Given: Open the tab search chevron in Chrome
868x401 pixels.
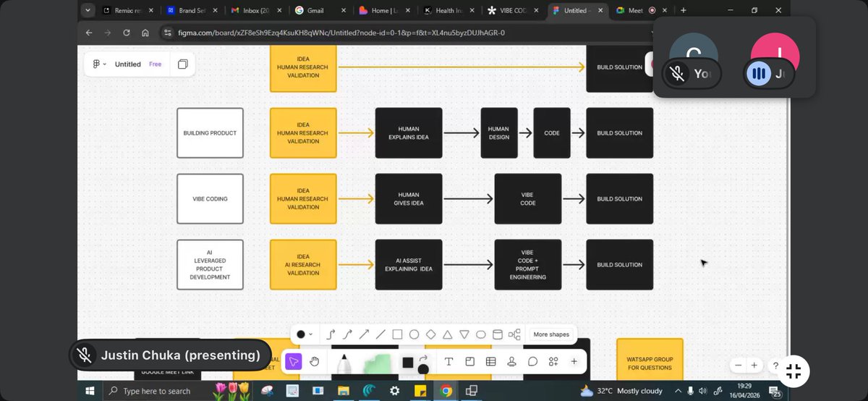Looking at the screenshot, I should [88, 11].
